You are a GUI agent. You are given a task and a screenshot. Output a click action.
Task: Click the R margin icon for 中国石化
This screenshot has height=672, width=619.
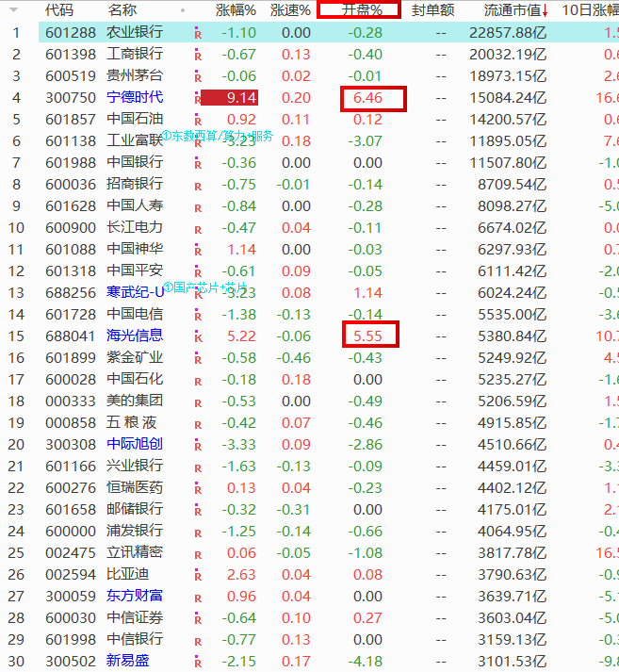point(198,381)
